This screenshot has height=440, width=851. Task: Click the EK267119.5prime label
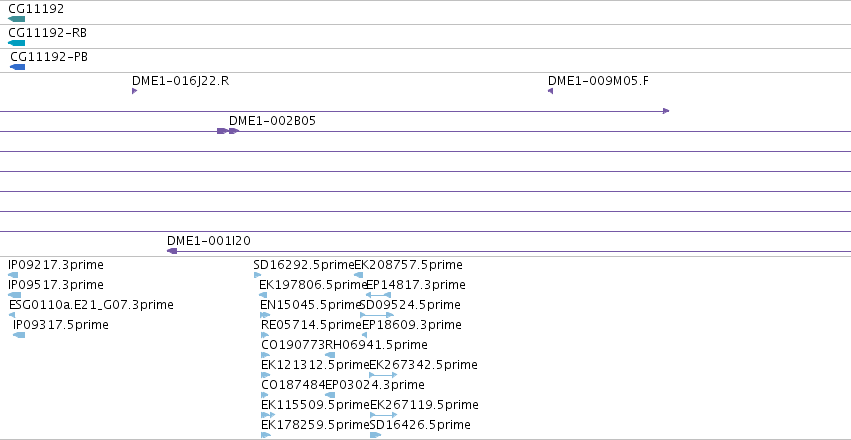click(424, 405)
